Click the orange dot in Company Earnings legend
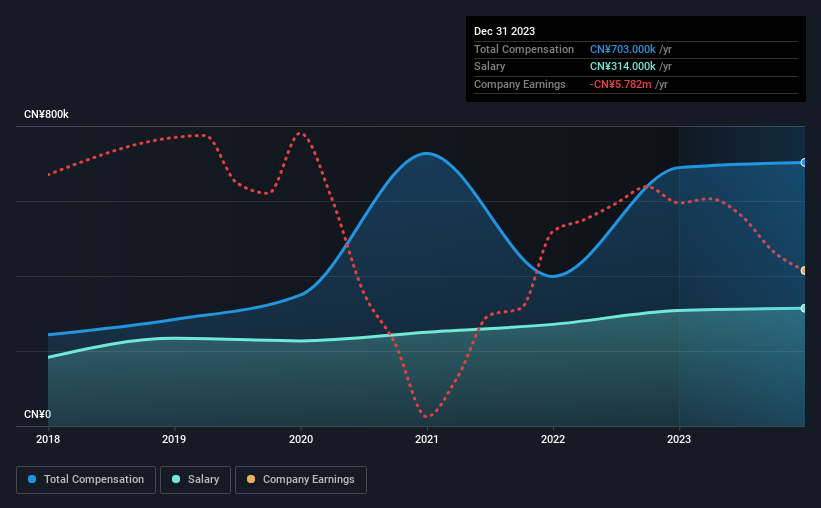 coord(251,479)
